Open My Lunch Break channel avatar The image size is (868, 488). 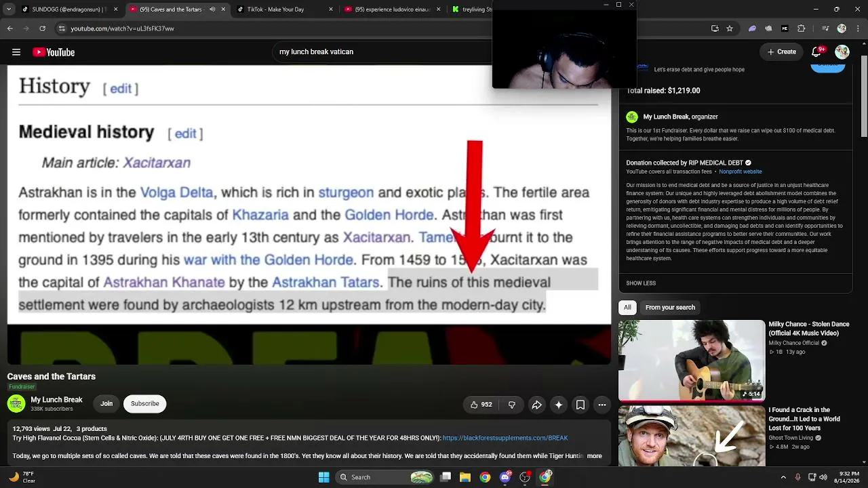coord(16,404)
